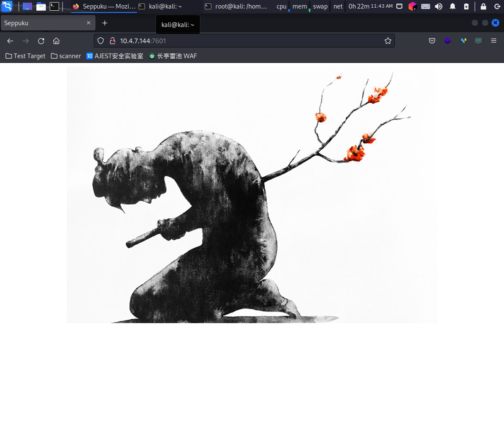Viewport: 504px width, 443px height.
Task: Open the teal and yellow extension icon
Action: pos(463,41)
